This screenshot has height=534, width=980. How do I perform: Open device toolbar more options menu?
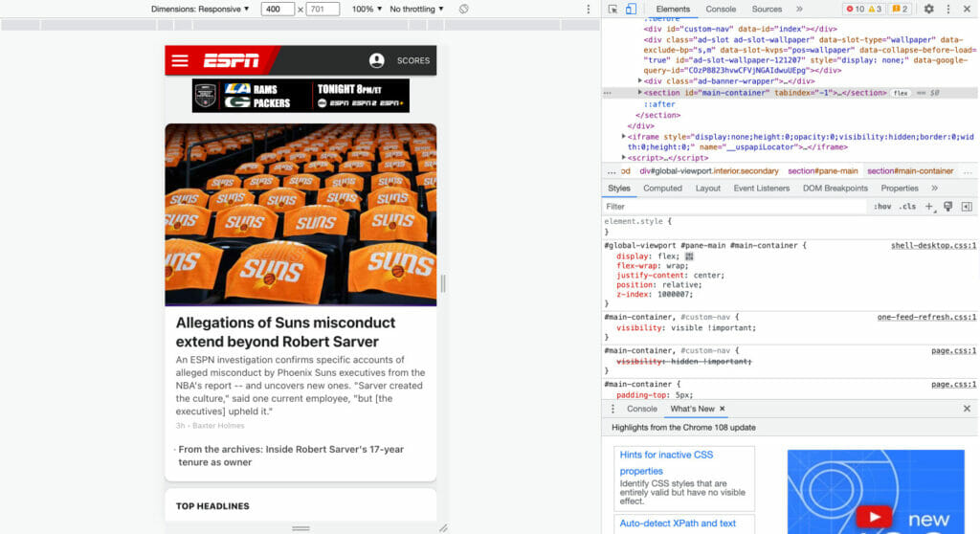(589, 9)
